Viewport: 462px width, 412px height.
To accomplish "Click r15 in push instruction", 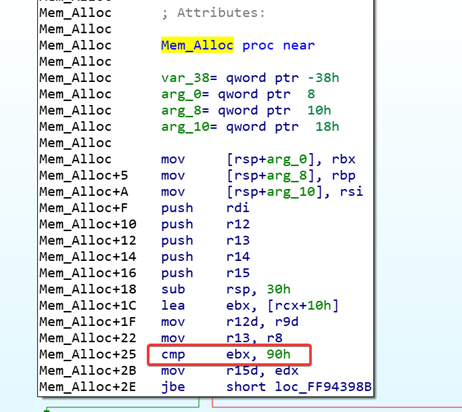I will (238, 273).
